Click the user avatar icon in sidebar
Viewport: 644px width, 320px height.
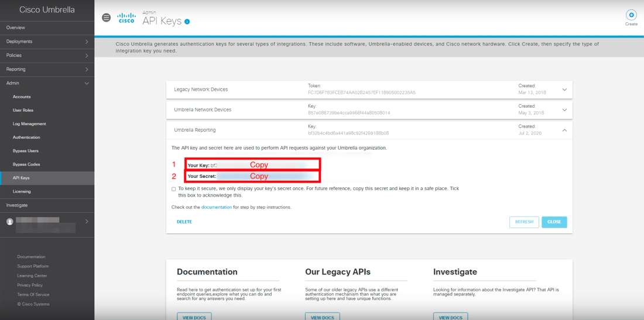[9, 222]
